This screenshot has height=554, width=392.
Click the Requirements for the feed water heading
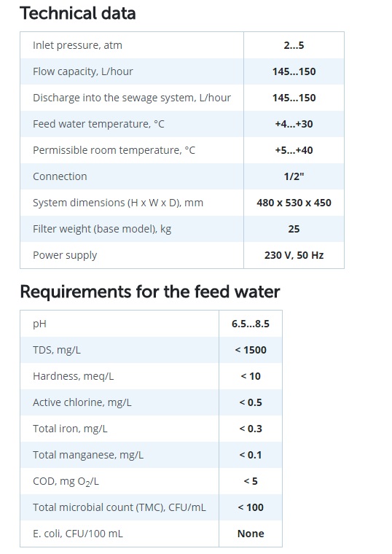click(150, 292)
